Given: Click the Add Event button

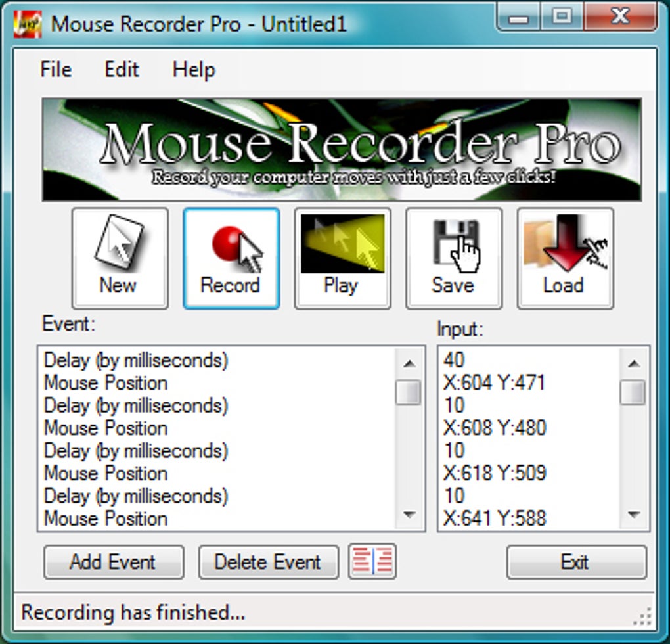Looking at the screenshot, I should tap(114, 562).
